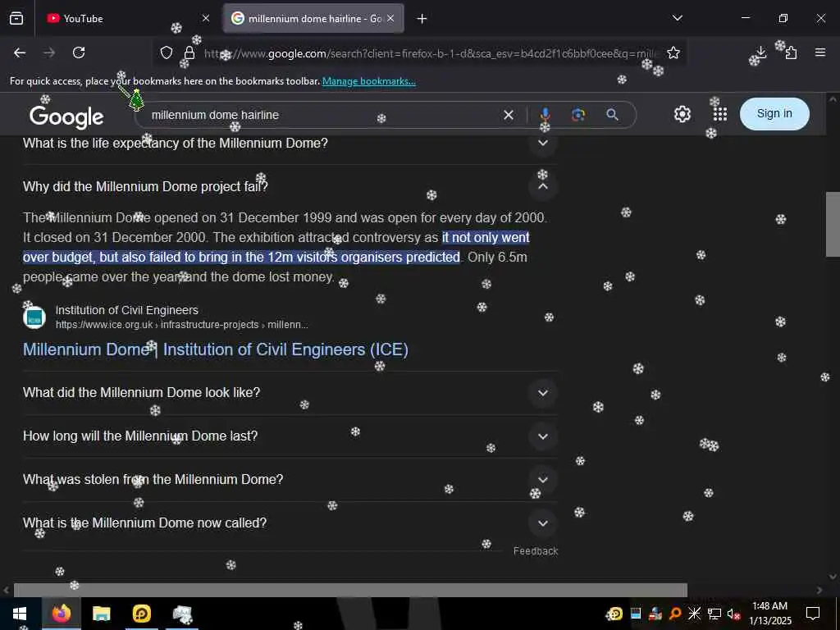The height and width of the screenshot is (630, 840).
Task: Open the Millennium Dome ICE result link
Action: pos(216,349)
